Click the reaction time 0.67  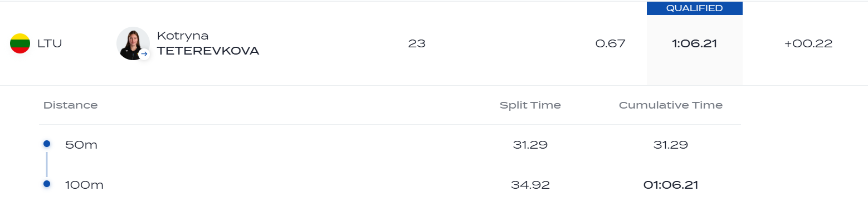coord(611,43)
